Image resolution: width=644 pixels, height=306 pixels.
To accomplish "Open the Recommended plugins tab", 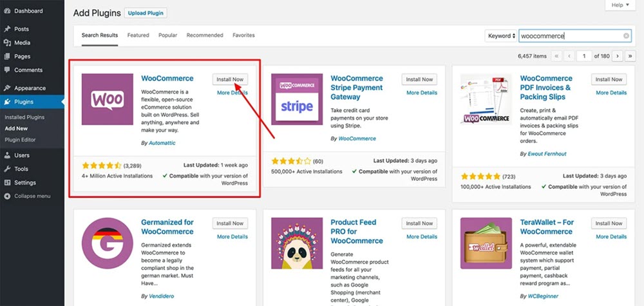I will [205, 35].
